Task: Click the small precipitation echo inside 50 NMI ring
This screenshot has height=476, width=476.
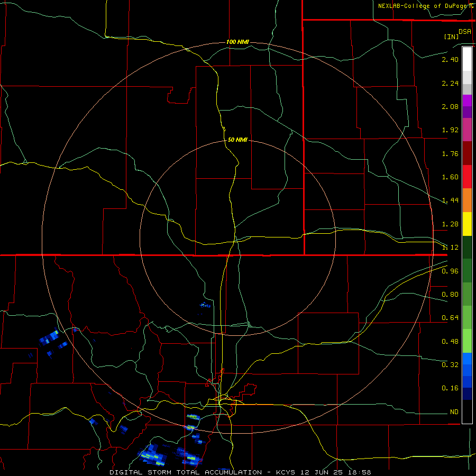Action: point(205,305)
